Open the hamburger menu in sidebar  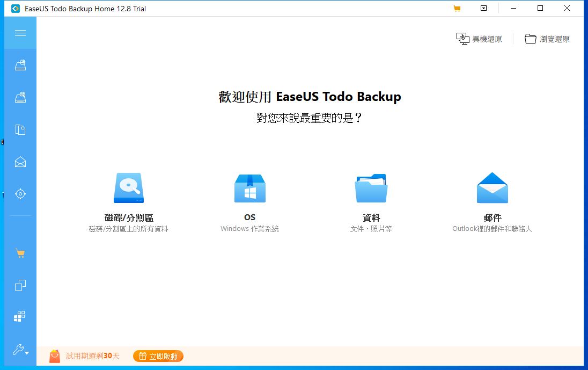click(x=20, y=33)
